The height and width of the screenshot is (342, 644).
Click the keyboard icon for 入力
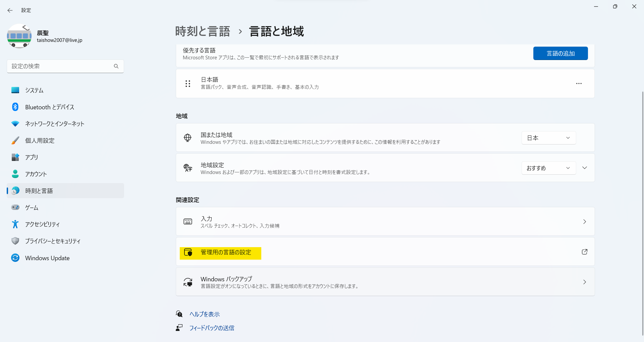pos(188,222)
